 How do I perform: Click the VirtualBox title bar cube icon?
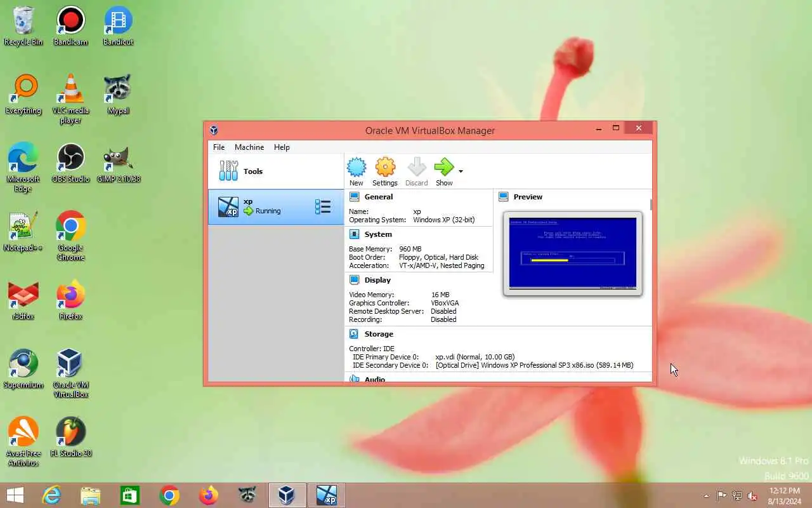tap(214, 130)
